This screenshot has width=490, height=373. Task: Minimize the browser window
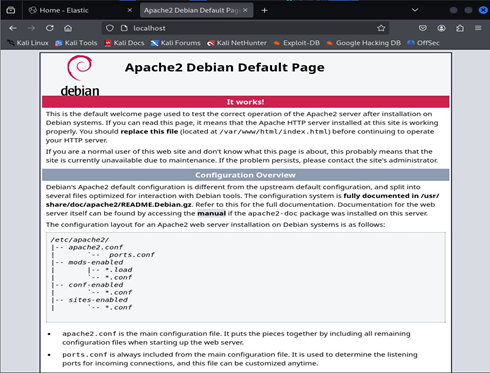tap(453, 10)
